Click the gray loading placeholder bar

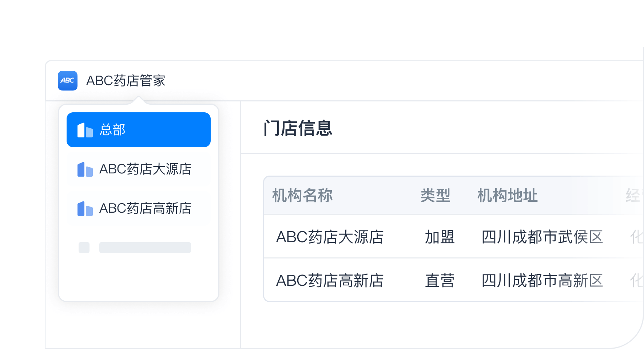pyautogui.click(x=145, y=248)
